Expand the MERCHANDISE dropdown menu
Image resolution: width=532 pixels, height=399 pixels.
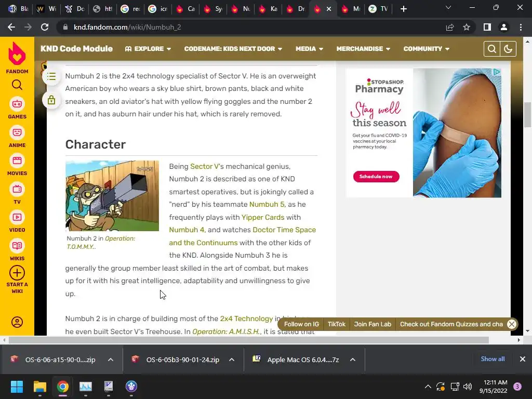(363, 49)
